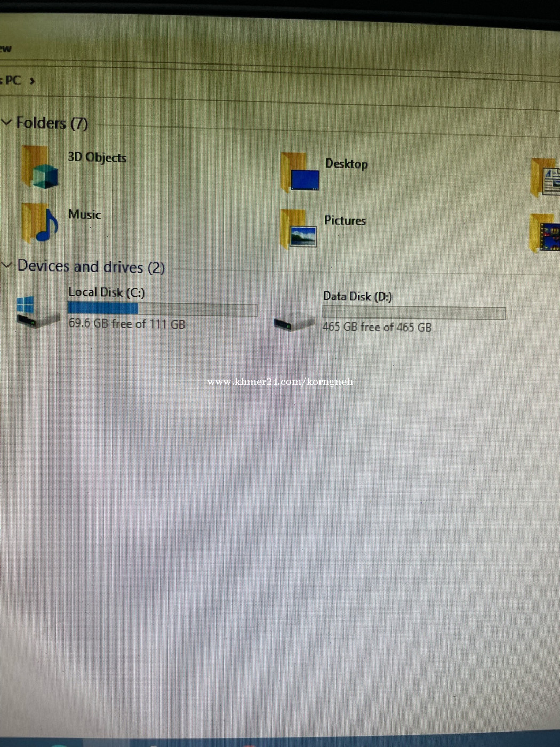Open the Music folder icon

(40, 223)
